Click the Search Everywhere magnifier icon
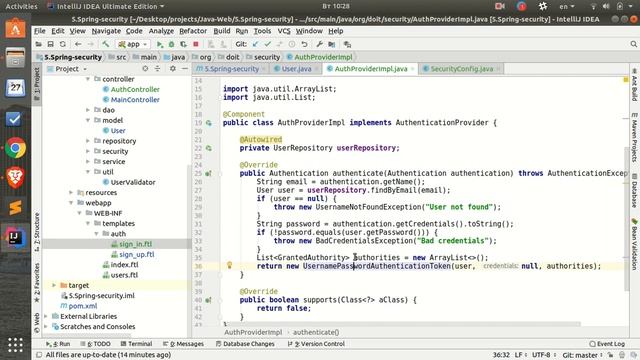Screen dimensions: 640x360 [x=633, y=44]
